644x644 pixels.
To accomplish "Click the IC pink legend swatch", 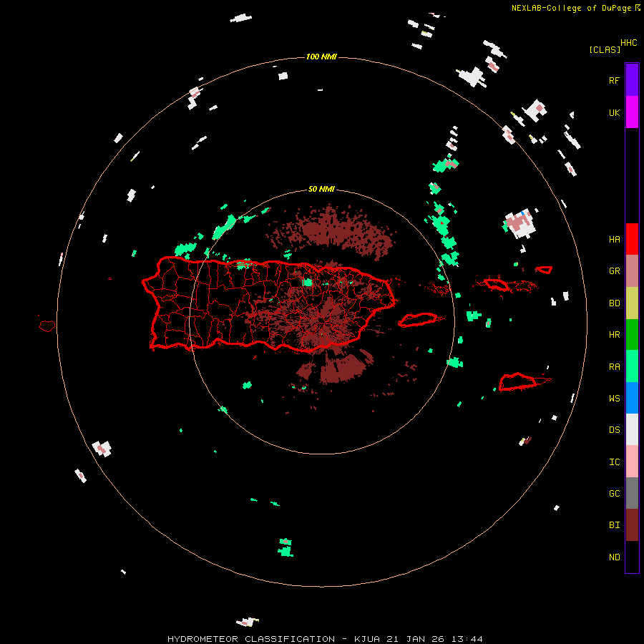I will pyautogui.click(x=632, y=462).
